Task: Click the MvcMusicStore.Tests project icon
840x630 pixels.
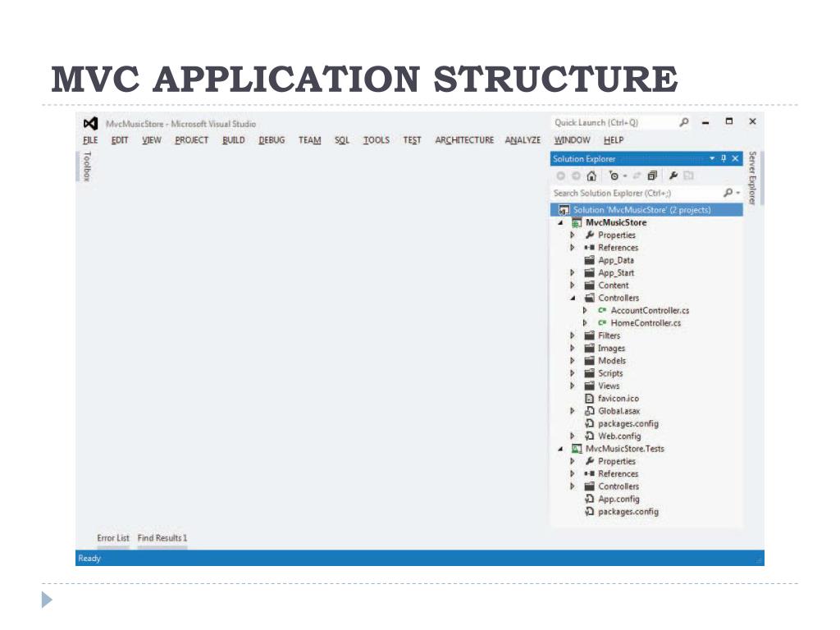Action: point(577,449)
